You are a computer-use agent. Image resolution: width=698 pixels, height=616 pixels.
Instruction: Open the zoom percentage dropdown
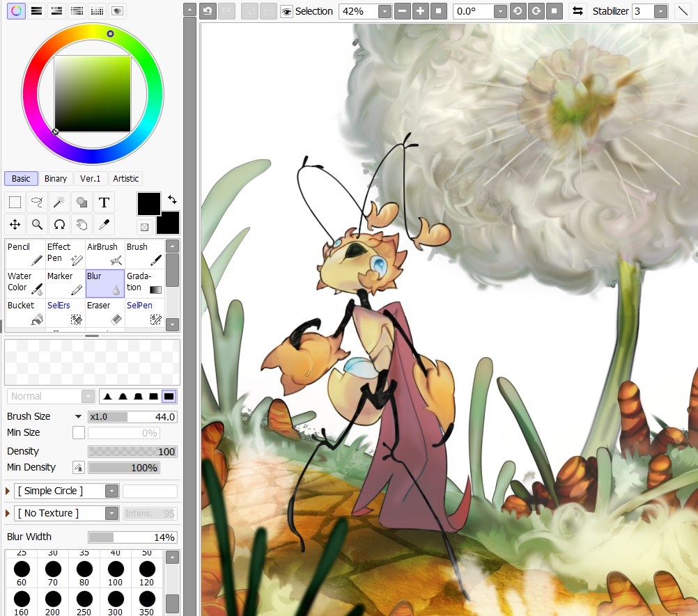(385, 11)
